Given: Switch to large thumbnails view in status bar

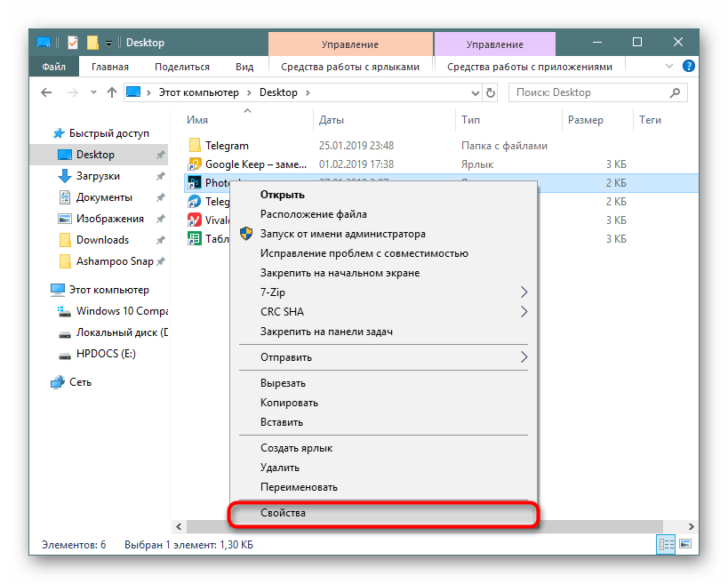Looking at the screenshot, I should [684, 544].
